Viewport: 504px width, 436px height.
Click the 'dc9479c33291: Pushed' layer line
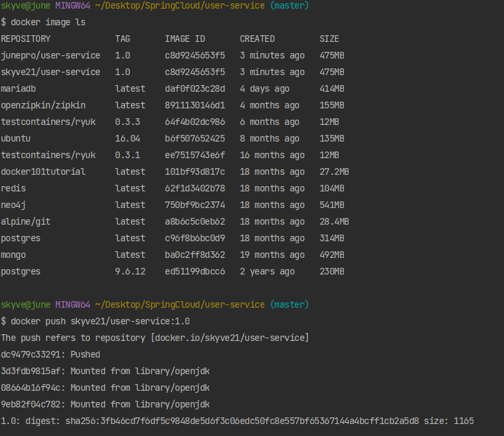[x=50, y=355]
